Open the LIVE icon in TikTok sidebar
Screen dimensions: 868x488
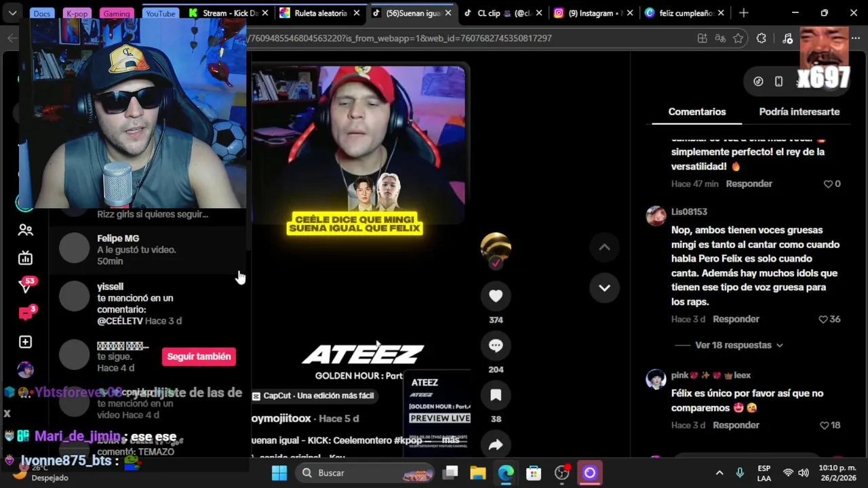[x=26, y=258]
